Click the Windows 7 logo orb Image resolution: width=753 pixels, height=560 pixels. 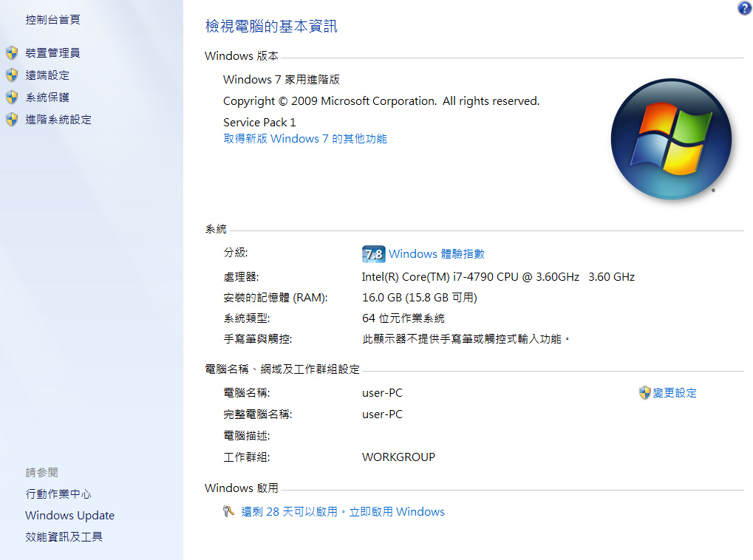click(x=670, y=139)
